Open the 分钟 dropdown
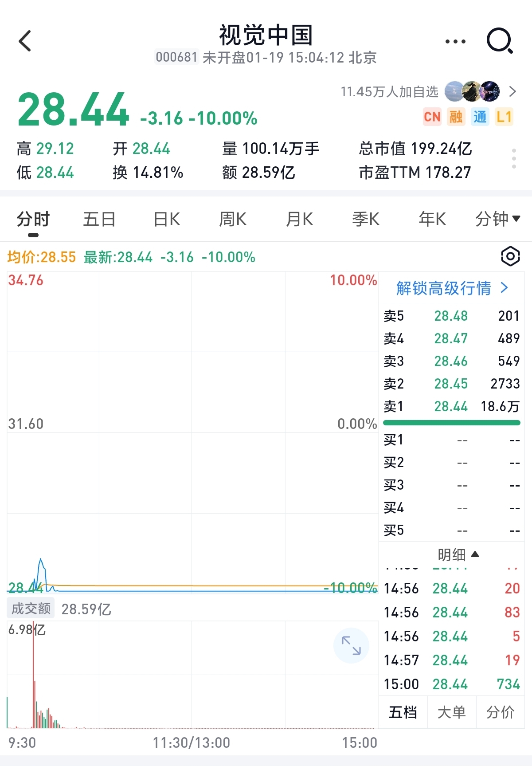Screen dimensions: 532x766 tap(497, 219)
